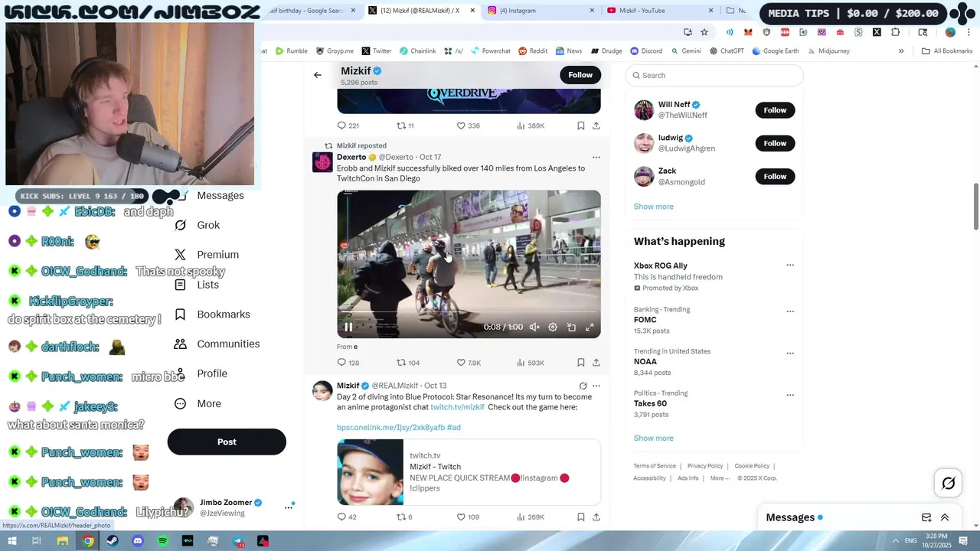View analytics of post with 593K views
Image resolution: width=980 pixels, height=551 pixels.
[x=531, y=363]
